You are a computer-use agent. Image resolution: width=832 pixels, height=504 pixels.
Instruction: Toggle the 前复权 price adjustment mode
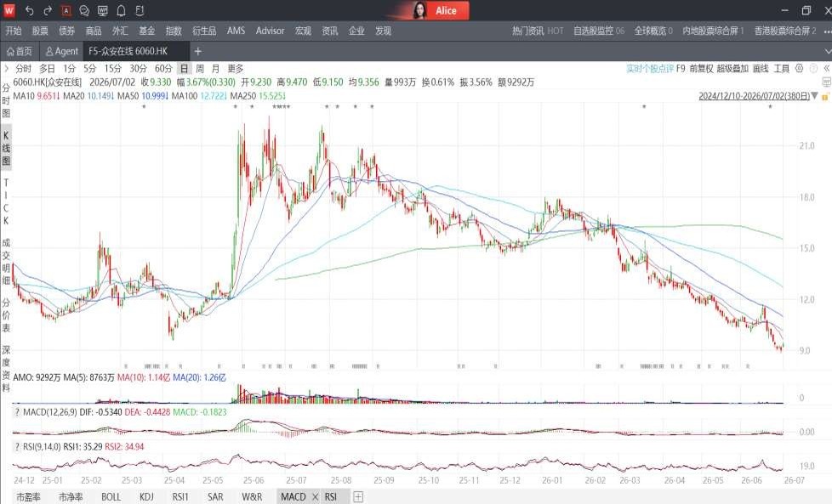pos(701,68)
